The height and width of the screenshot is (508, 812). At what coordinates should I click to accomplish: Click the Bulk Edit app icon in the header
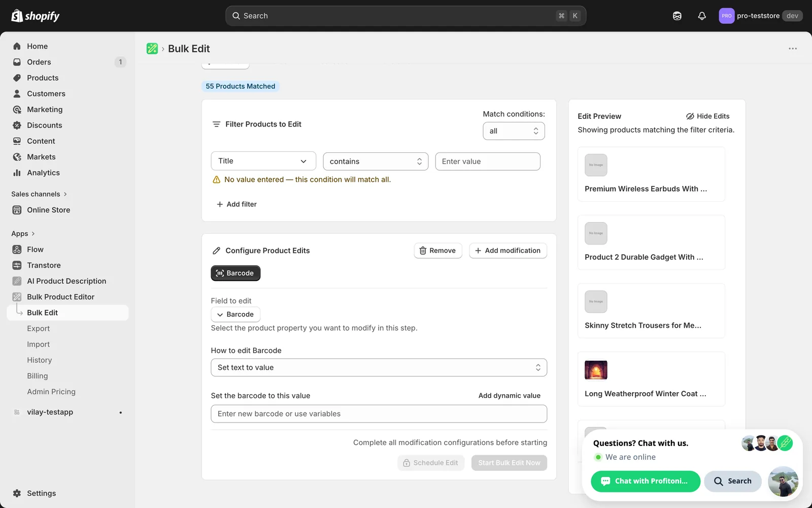click(x=152, y=49)
